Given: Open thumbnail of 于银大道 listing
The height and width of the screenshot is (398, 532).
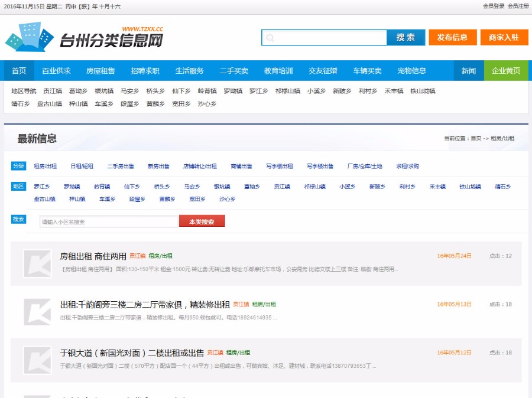Looking at the screenshot, I should tap(37, 360).
